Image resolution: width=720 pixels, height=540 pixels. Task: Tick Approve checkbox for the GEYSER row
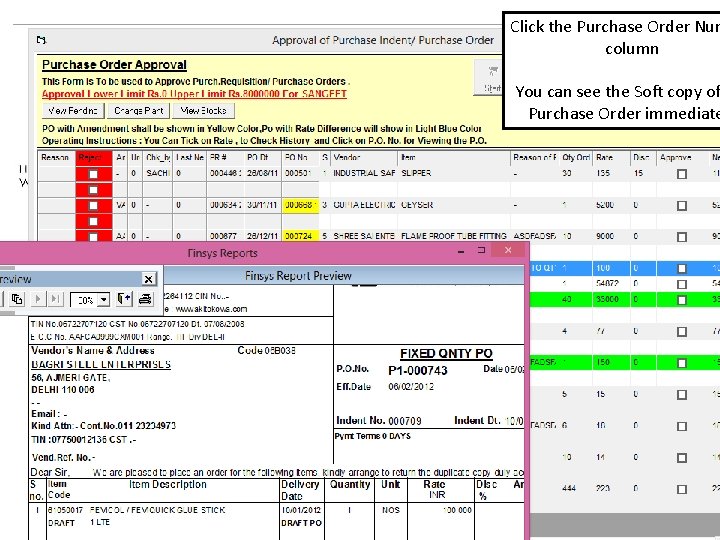click(x=682, y=206)
